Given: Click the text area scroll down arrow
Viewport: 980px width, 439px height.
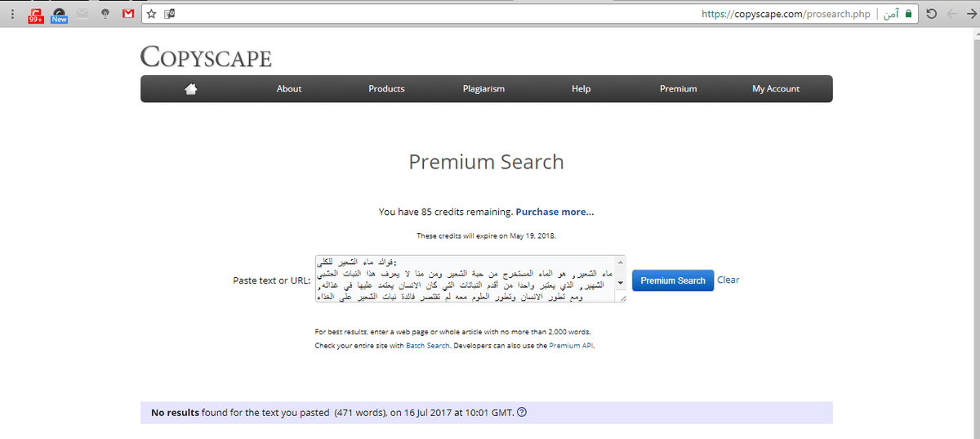Looking at the screenshot, I should [x=621, y=282].
